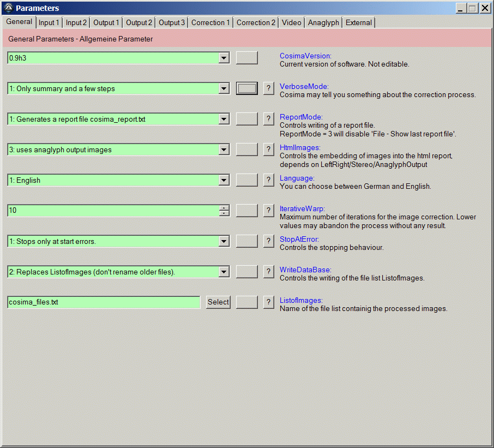Screen dimensions: 494x448
Task: Click the Select button for ListofImages
Action: click(x=218, y=302)
